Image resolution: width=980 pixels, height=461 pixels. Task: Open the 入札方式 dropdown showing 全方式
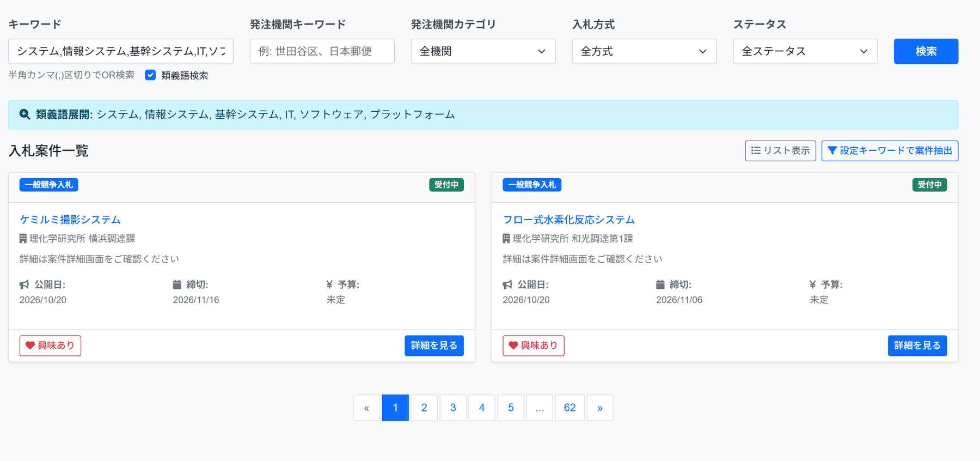[644, 51]
